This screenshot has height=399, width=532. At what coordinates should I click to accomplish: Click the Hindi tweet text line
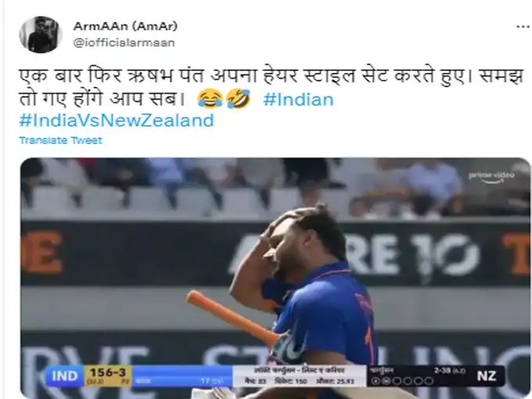coord(271,76)
